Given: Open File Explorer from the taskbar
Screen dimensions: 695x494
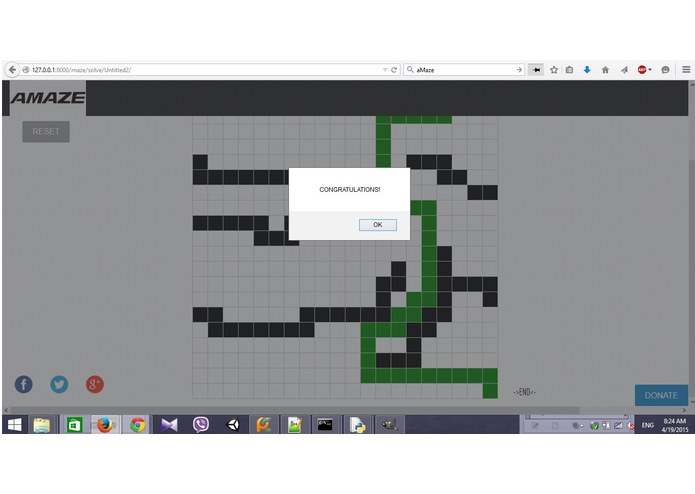Looking at the screenshot, I should coord(42,425).
